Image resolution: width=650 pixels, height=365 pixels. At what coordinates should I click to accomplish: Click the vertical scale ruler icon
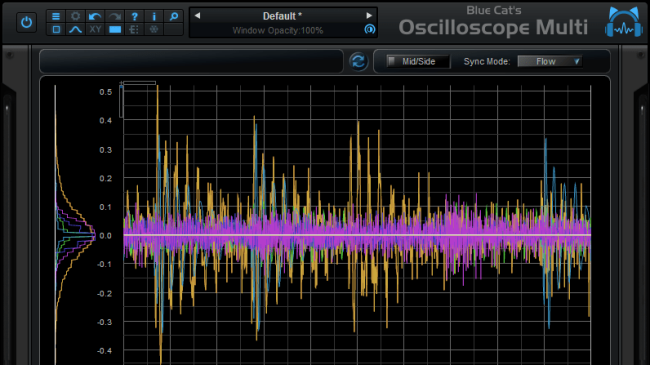pyautogui.click(x=134, y=29)
